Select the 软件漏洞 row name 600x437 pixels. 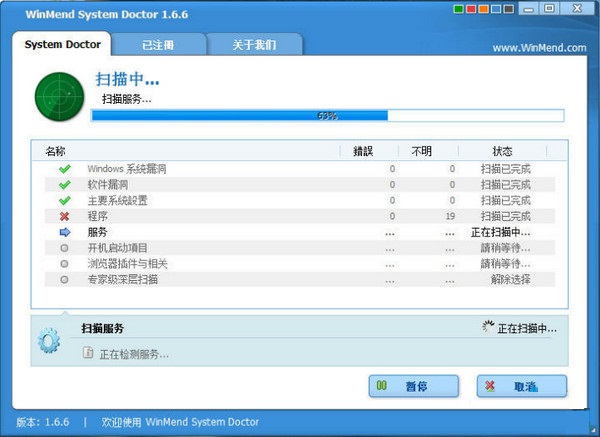pos(108,185)
